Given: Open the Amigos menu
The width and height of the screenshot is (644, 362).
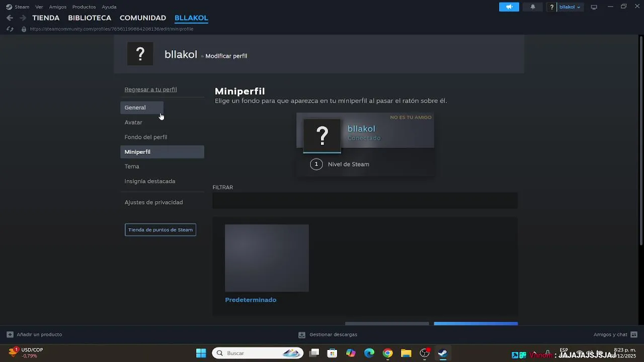Looking at the screenshot, I should (x=58, y=7).
